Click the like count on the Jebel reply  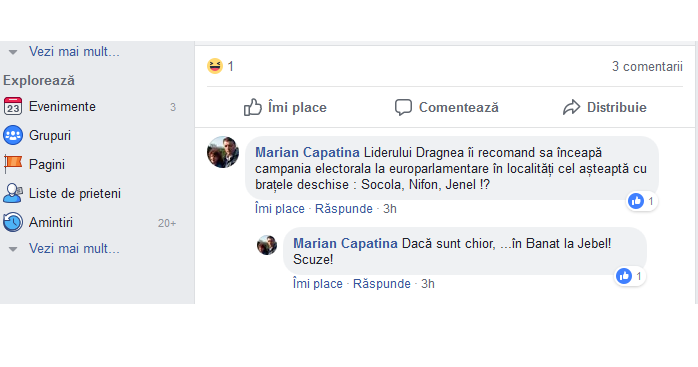pyautogui.click(x=629, y=276)
